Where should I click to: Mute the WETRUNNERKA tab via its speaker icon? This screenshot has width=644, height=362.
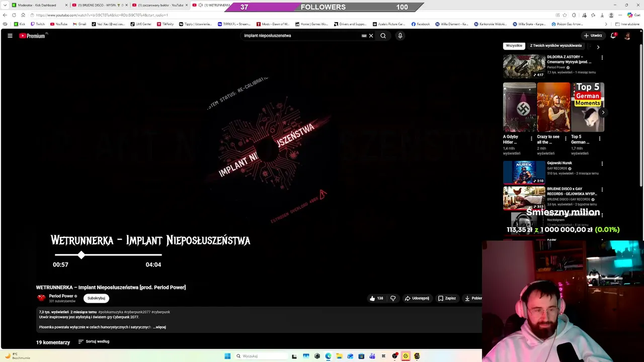201,5
